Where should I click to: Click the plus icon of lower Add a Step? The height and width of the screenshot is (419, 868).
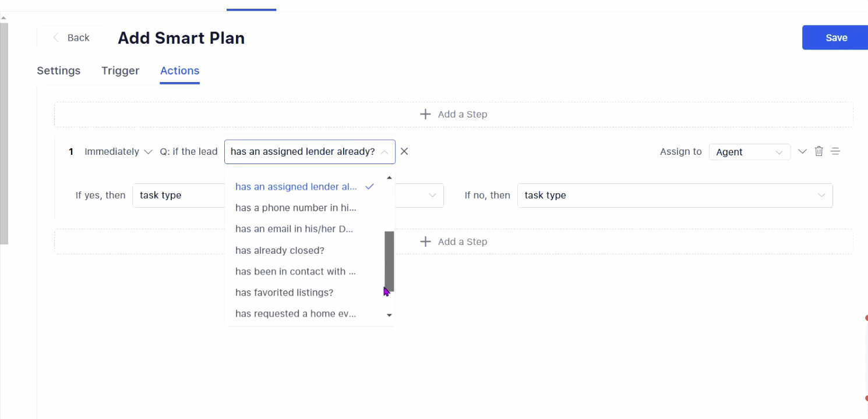tap(425, 242)
